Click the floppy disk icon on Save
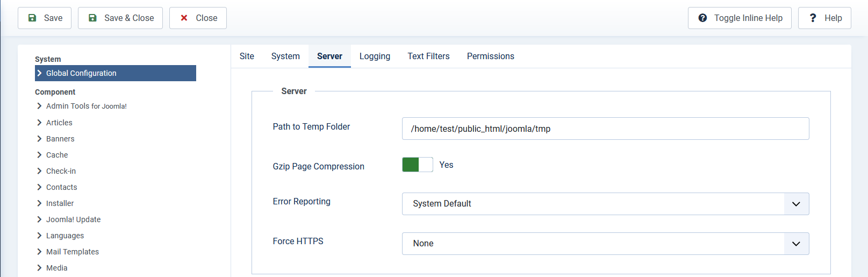Image resolution: width=868 pixels, height=277 pixels. 32,18
